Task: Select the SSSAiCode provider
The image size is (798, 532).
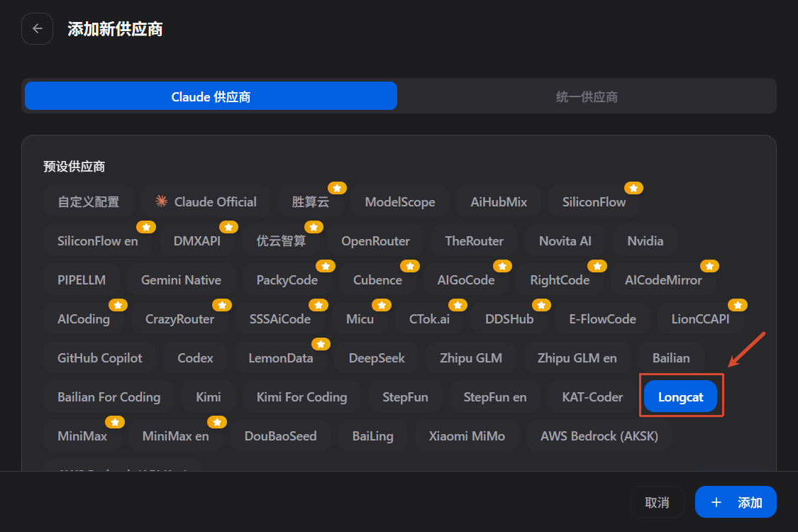Action: click(x=280, y=319)
